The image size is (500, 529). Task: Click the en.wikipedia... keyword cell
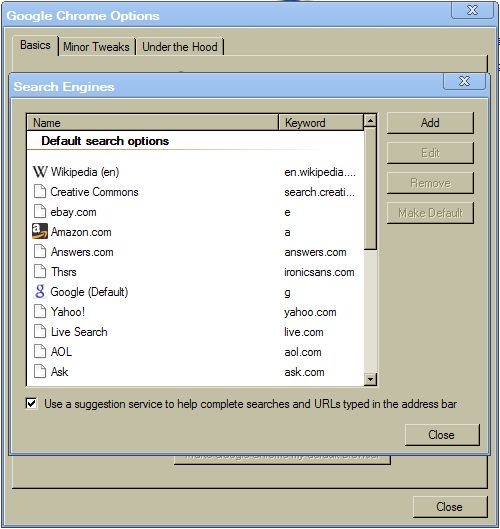[x=320, y=172]
